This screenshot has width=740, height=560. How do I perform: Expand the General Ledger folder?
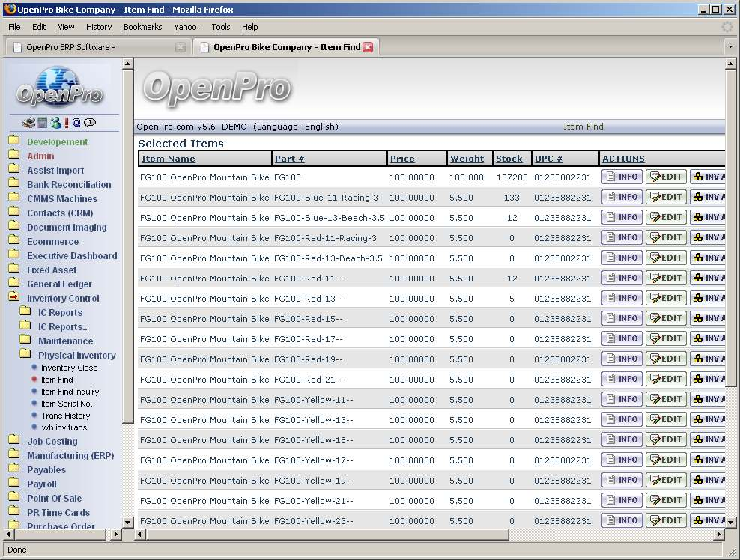14,284
